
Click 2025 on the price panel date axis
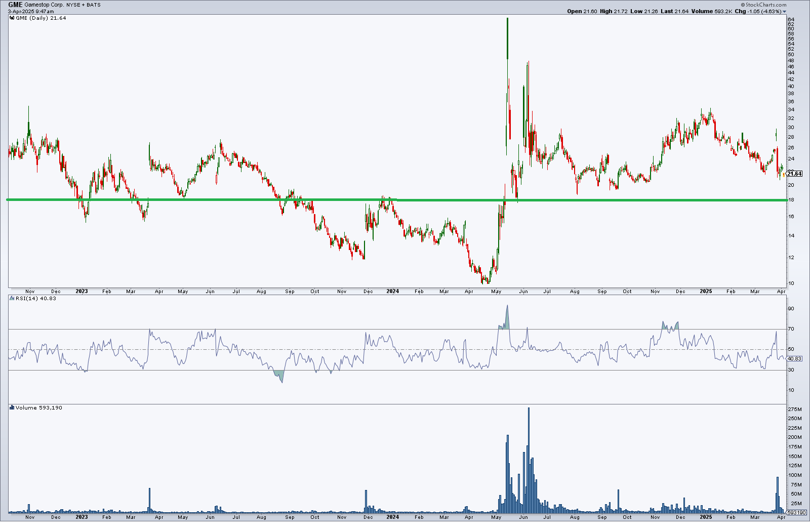click(x=706, y=292)
